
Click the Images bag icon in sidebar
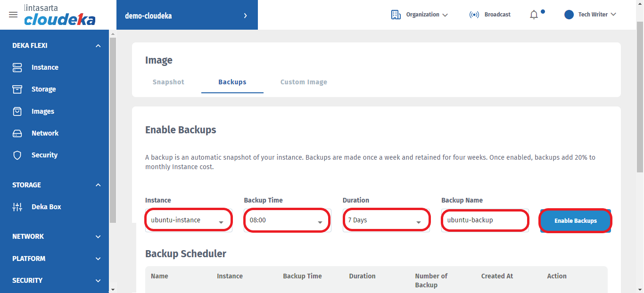[x=17, y=111]
